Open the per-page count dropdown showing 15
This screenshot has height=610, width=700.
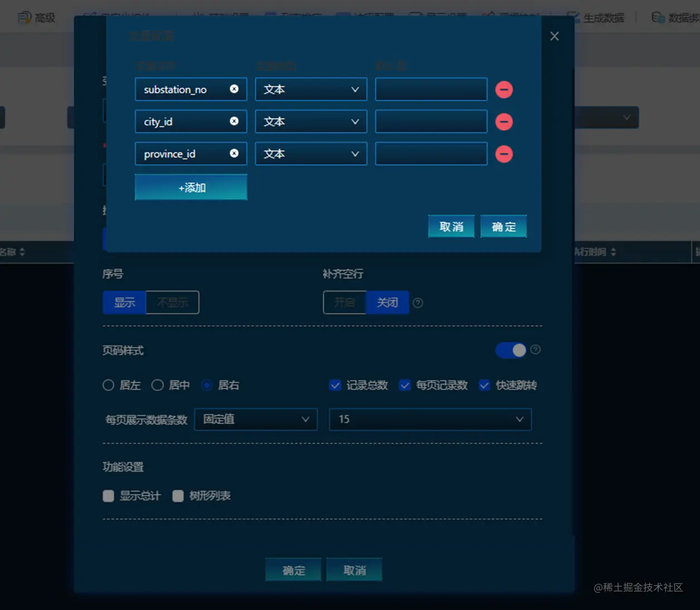pyautogui.click(x=430, y=419)
